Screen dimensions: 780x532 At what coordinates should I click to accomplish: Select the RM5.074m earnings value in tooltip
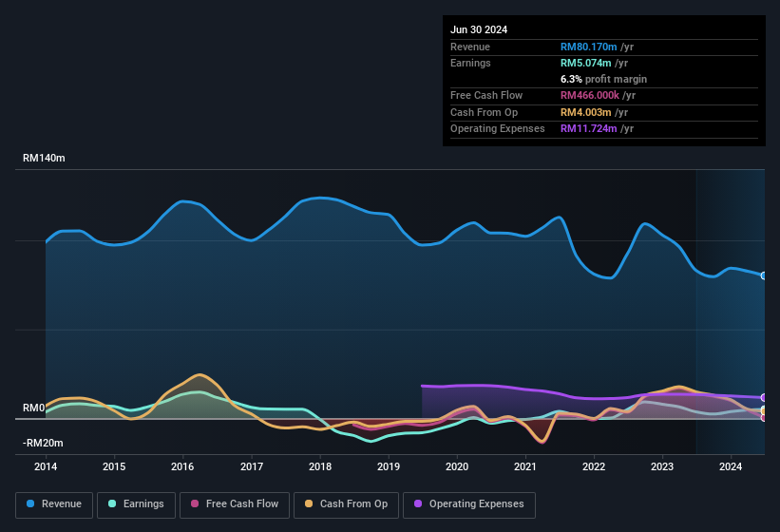[x=586, y=63]
